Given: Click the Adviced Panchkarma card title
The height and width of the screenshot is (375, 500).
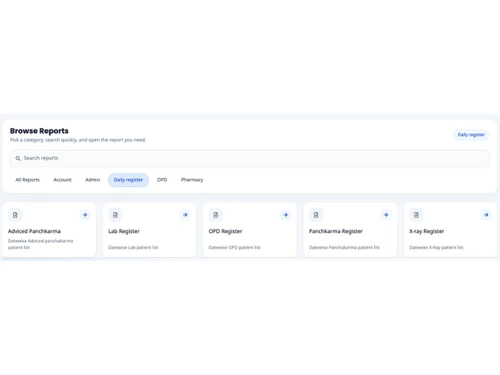Looking at the screenshot, I should 34,231.
